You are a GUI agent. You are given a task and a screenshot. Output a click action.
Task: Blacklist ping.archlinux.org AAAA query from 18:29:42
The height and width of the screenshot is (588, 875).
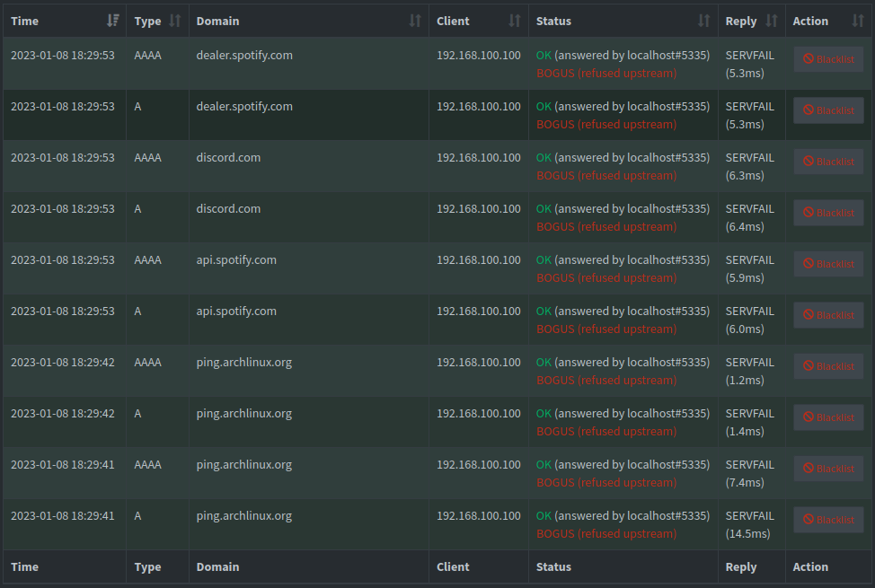point(828,366)
